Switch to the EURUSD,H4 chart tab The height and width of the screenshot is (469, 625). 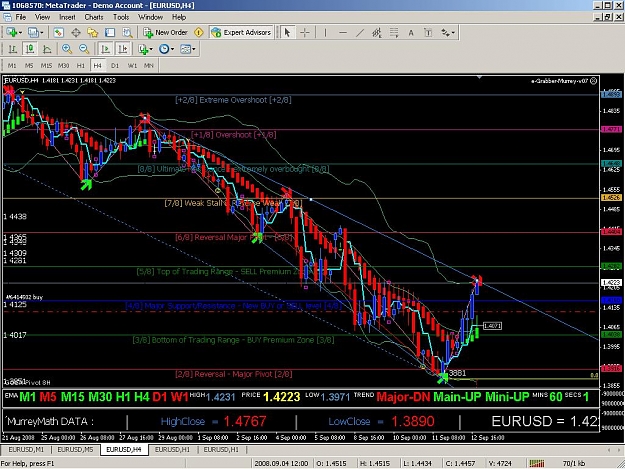(x=124, y=449)
